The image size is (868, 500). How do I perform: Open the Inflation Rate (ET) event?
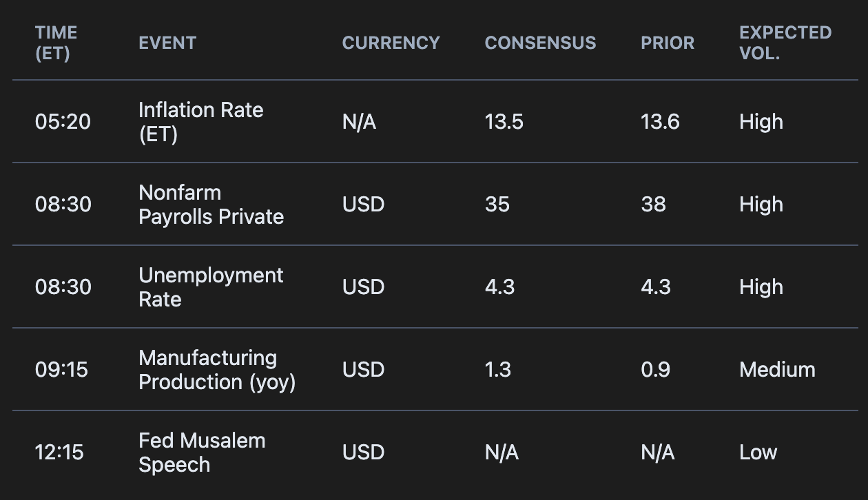[200, 122]
